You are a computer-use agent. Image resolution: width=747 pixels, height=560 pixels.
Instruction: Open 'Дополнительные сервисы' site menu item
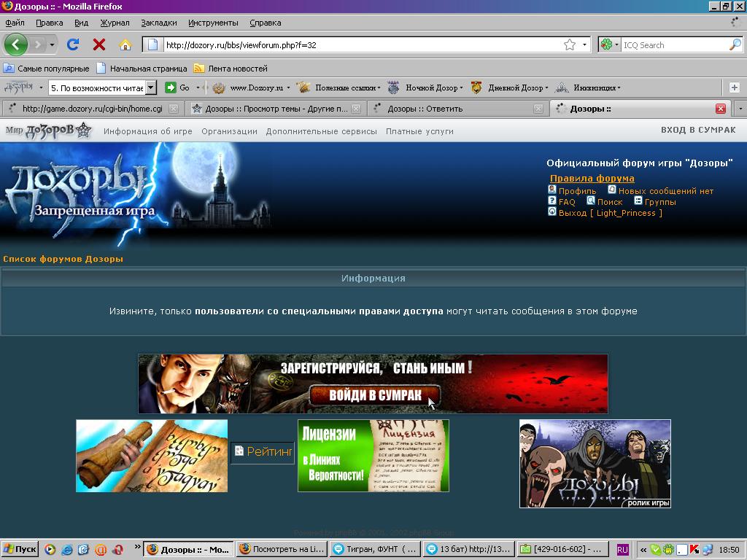[x=322, y=131]
